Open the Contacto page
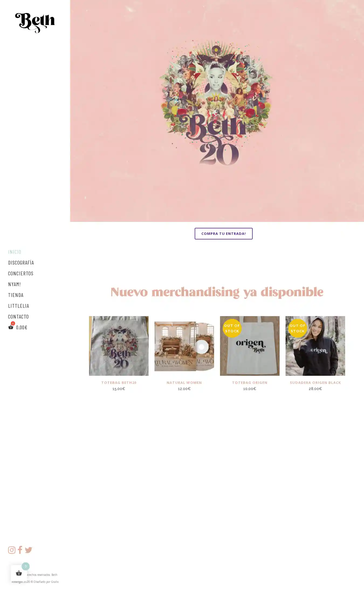364x592 pixels. 18,316
